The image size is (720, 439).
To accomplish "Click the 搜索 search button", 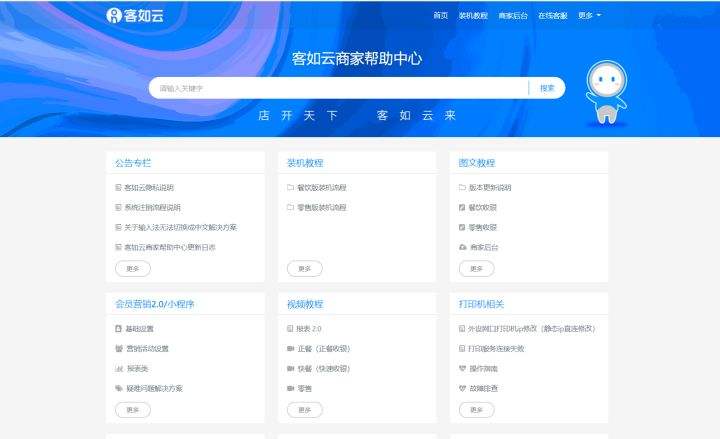I will pos(547,88).
